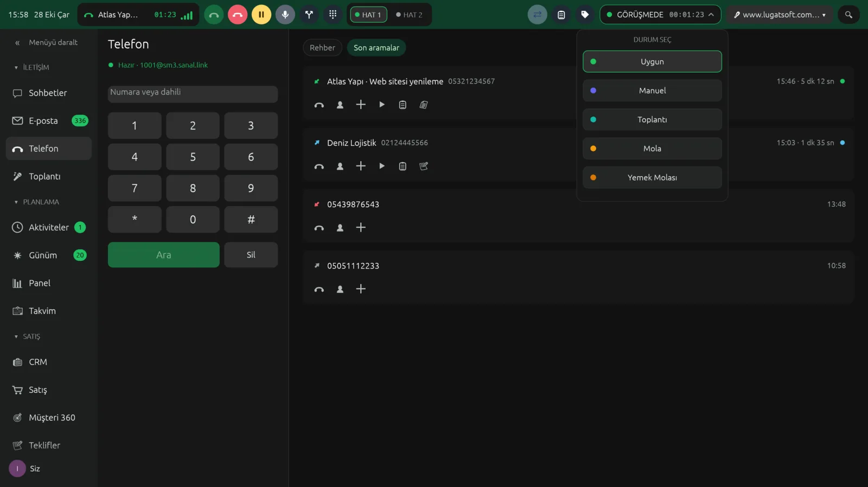Image resolution: width=868 pixels, height=487 pixels.
Task: Set status to Toplantı in status menu
Action: (x=652, y=119)
